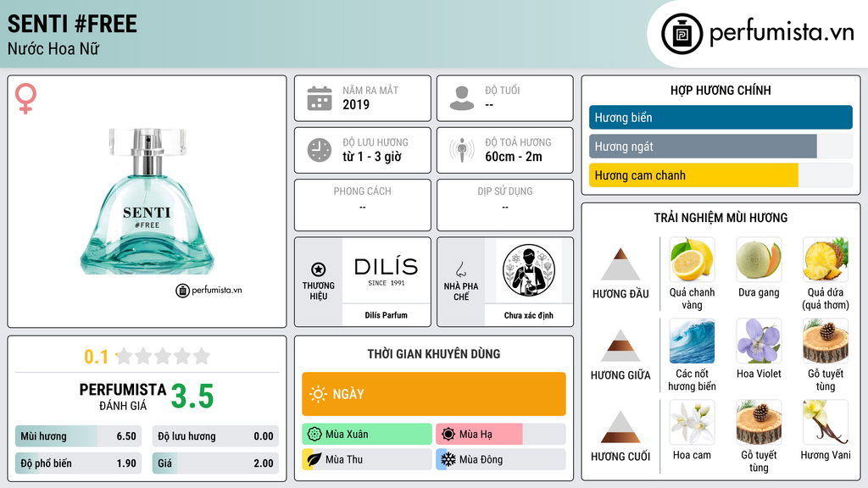The height and width of the screenshot is (488, 868).
Task: Click the Senti #Free perfume bottle image
Action: tap(147, 202)
